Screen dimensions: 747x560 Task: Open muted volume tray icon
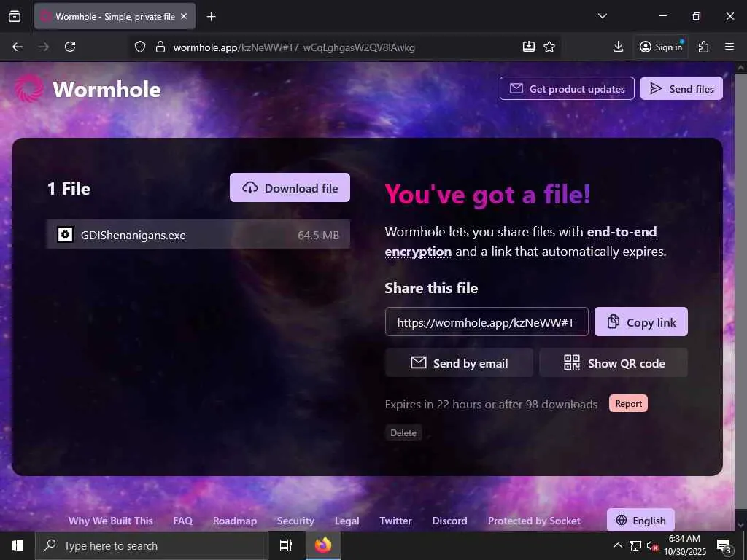click(651, 545)
